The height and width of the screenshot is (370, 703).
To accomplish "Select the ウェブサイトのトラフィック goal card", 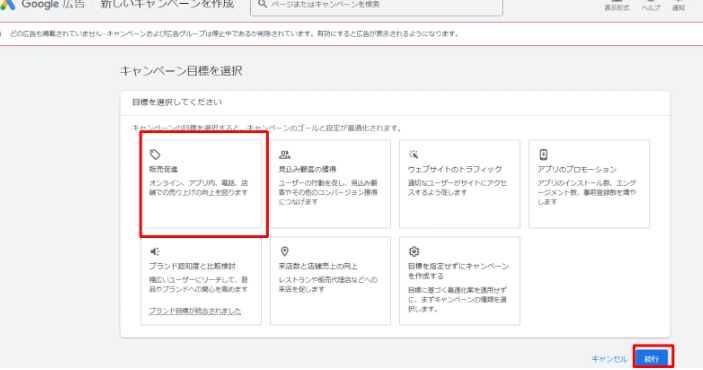I will tap(460, 183).
